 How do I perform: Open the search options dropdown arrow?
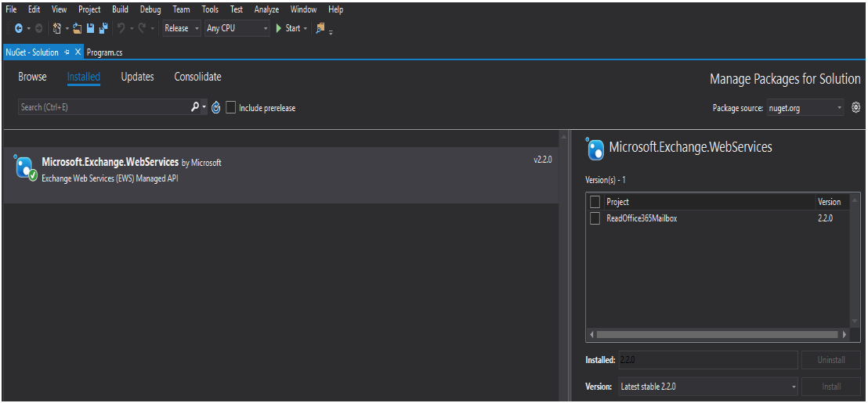pos(204,106)
